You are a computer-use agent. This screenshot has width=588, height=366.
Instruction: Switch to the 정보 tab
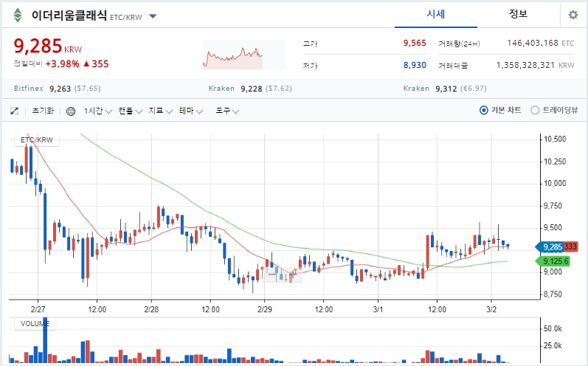518,14
